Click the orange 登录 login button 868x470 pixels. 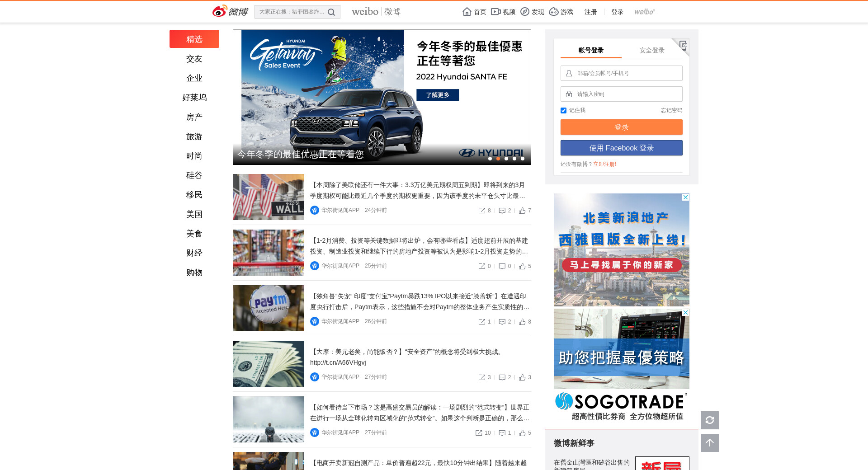[x=621, y=127]
